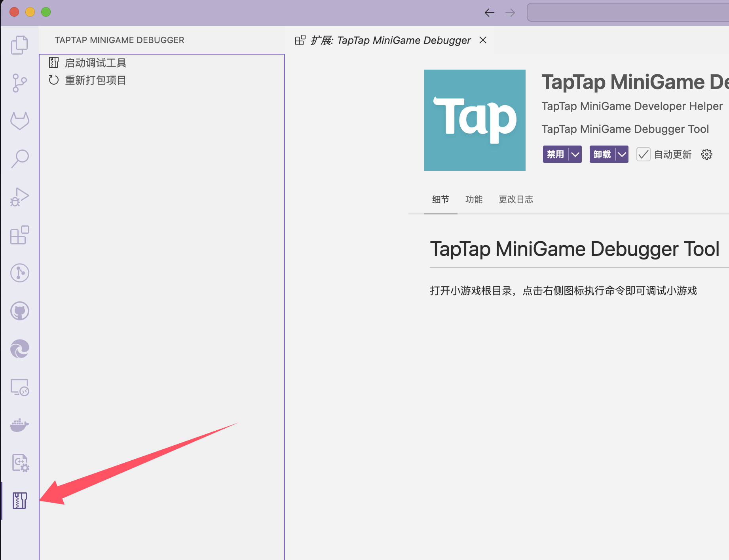Open the 禁用 dropdown arrow
Viewport: 729px width, 560px height.
pos(575,154)
